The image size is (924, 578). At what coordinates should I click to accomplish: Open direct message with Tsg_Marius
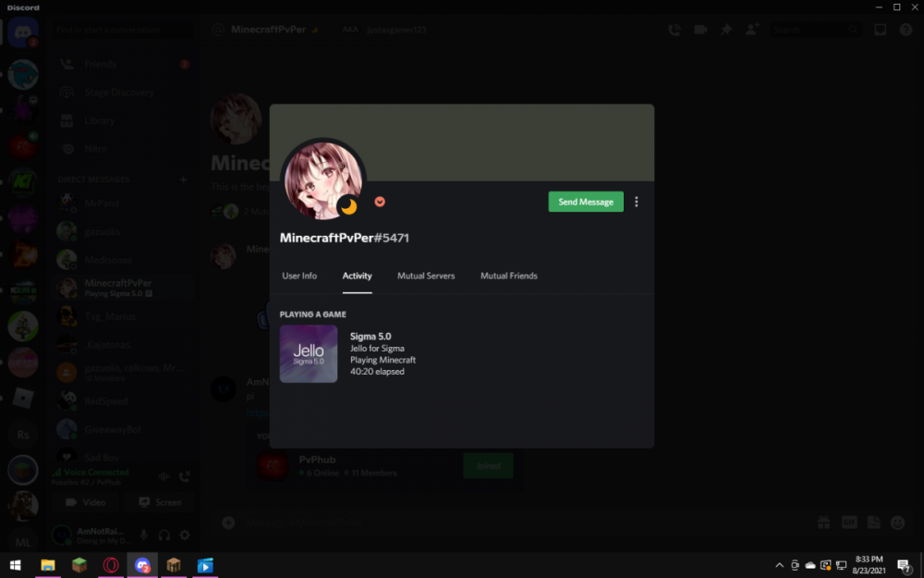123,316
